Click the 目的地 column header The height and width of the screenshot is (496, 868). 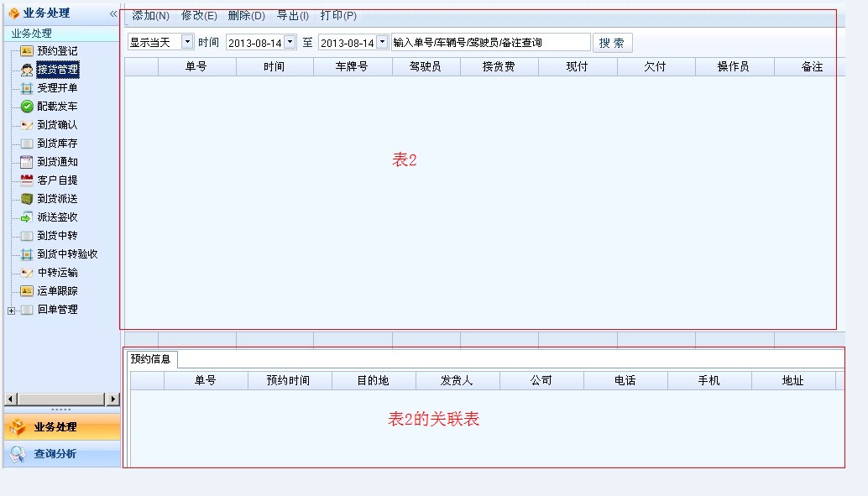[374, 380]
